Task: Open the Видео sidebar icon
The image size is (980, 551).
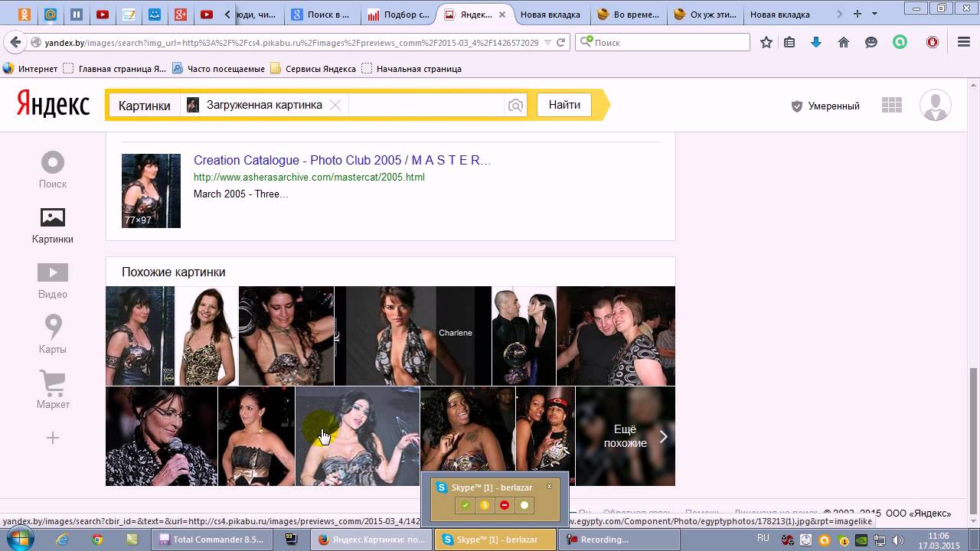Action: tap(53, 280)
